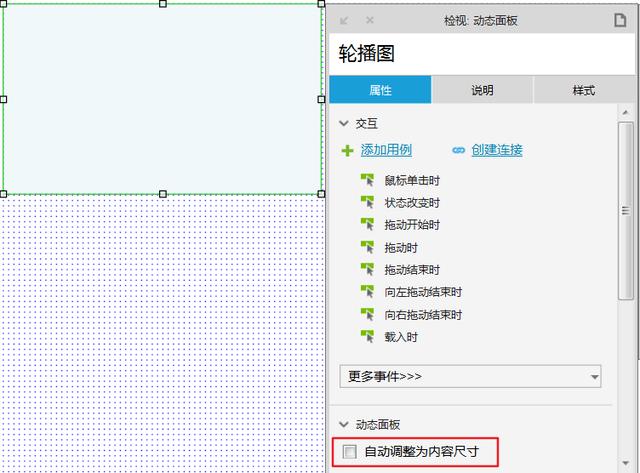The width and height of the screenshot is (640, 473).
Task: Click the 创建连接 link
Action: coord(497,150)
